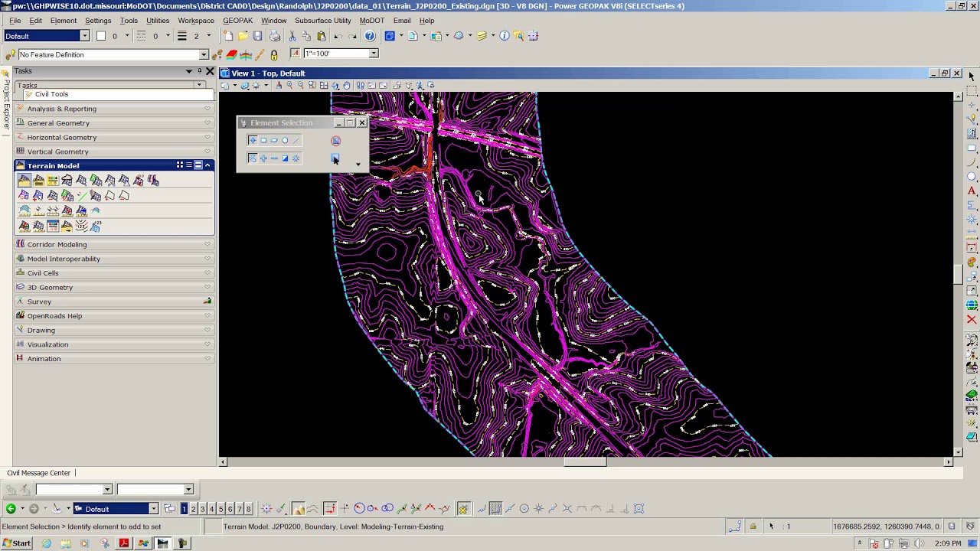Expand the Corridor Modeling task group

click(x=115, y=244)
